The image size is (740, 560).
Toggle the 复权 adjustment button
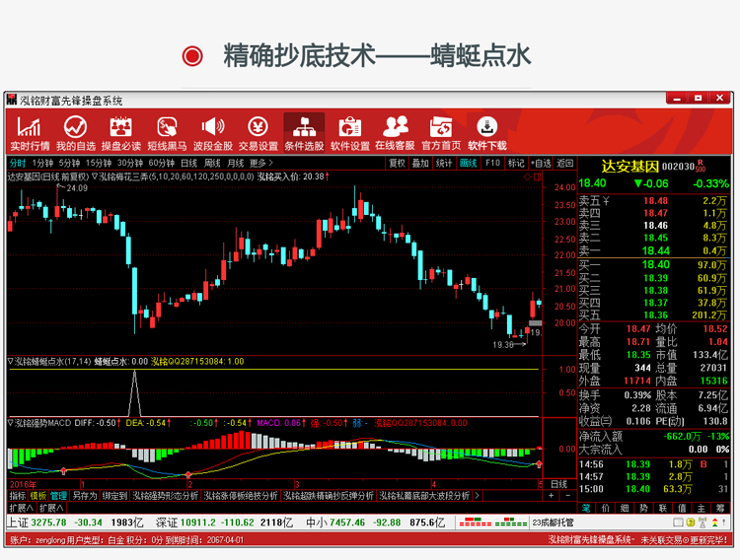[x=397, y=164]
